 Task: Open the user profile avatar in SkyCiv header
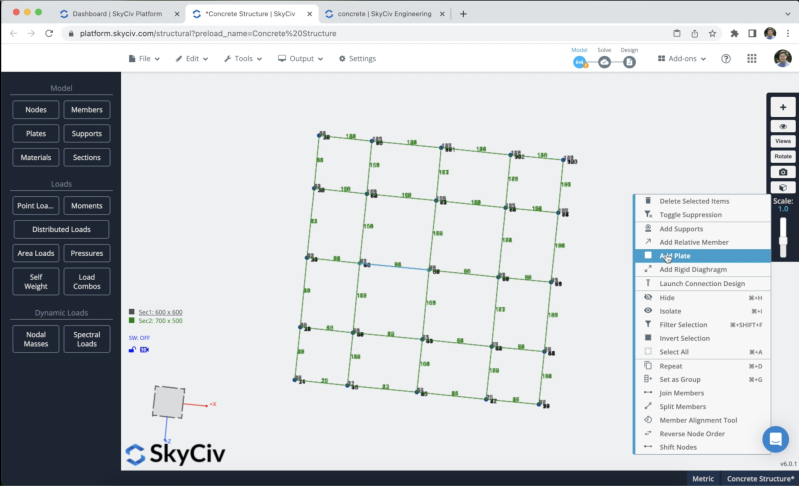[x=782, y=58]
